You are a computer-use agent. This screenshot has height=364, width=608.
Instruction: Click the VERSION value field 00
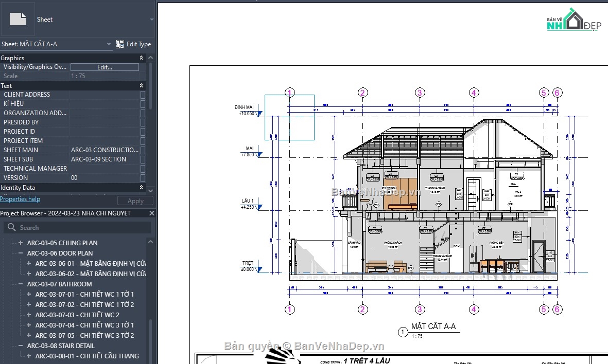[105, 178]
